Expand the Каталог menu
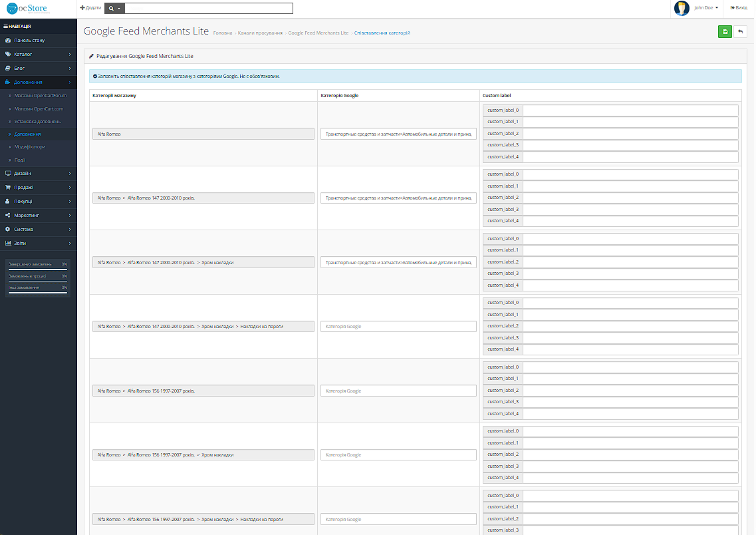Screen dimensions: 756x535 (39, 55)
